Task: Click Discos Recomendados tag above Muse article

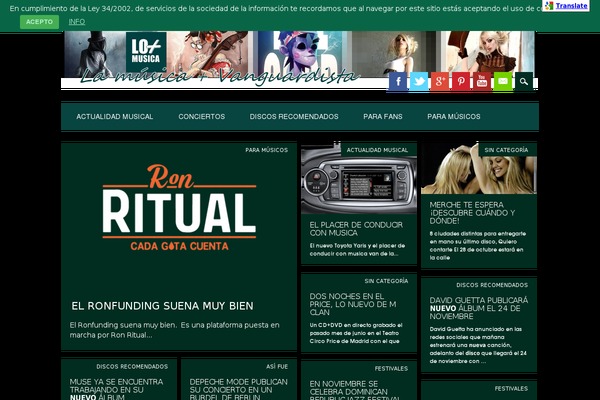Action: 132,367
